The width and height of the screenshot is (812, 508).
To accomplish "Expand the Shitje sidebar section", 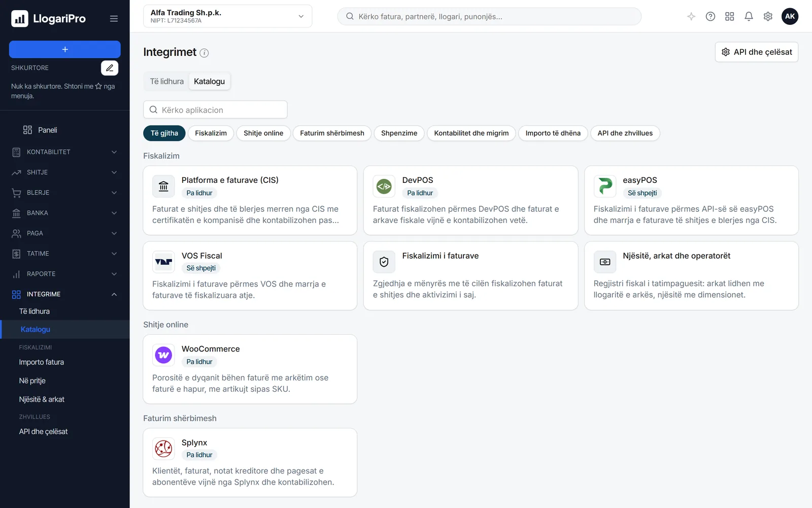I will pyautogui.click(x=65, y=172).
